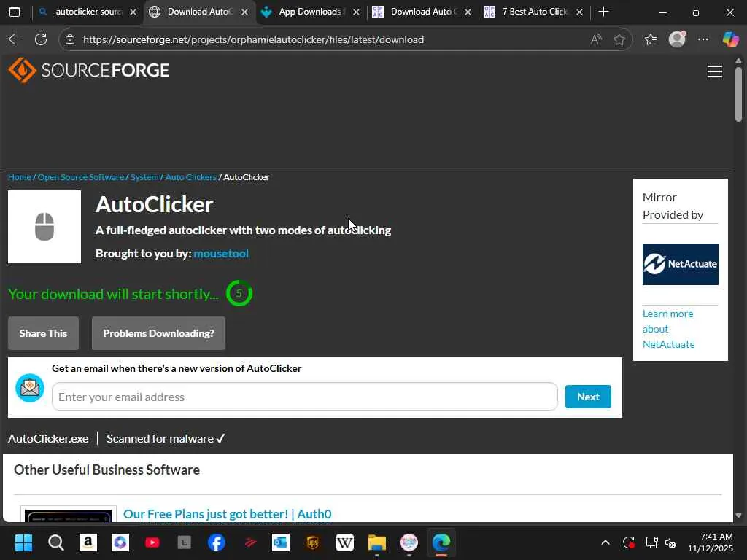Launch Facebook from the taskbar
The height and width of the screenshot is (560, 747).
click(216, 542)
